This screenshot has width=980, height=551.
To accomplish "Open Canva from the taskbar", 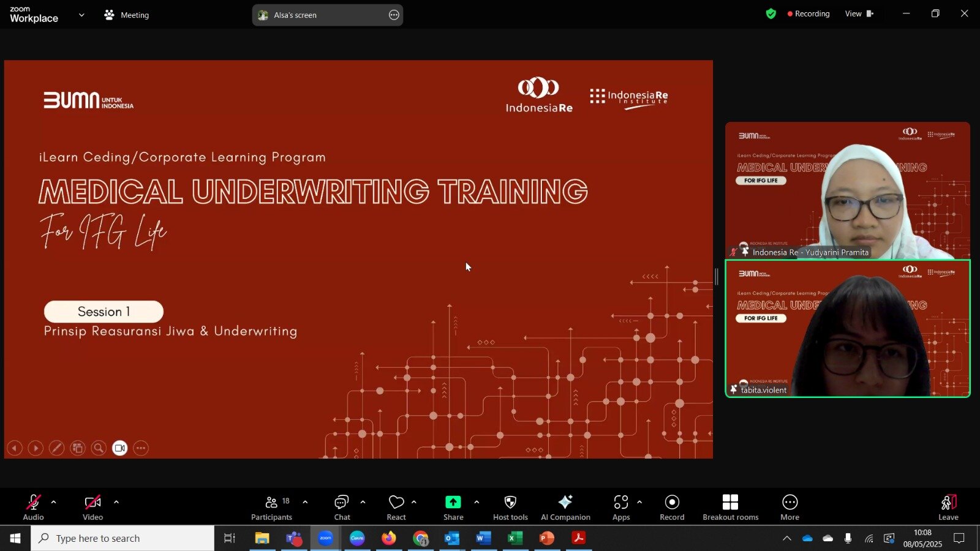I will coord(357,538).
